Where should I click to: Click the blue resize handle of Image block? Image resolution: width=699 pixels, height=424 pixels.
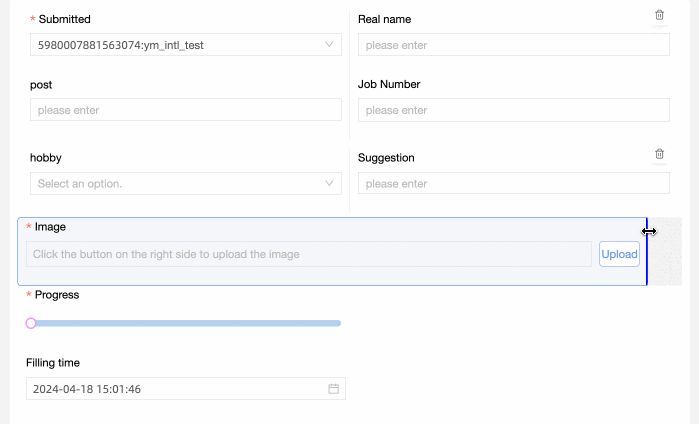[647, 251]
